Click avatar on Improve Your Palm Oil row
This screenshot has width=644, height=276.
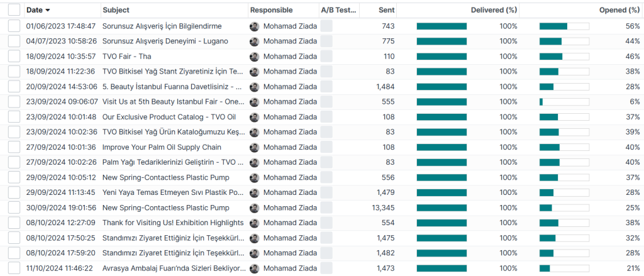pyautogui.click(x=254, y=148)
